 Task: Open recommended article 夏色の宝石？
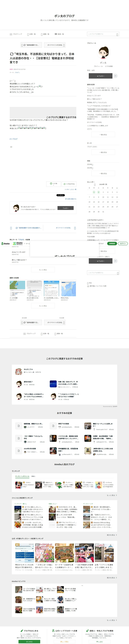(x=28, y=382)
